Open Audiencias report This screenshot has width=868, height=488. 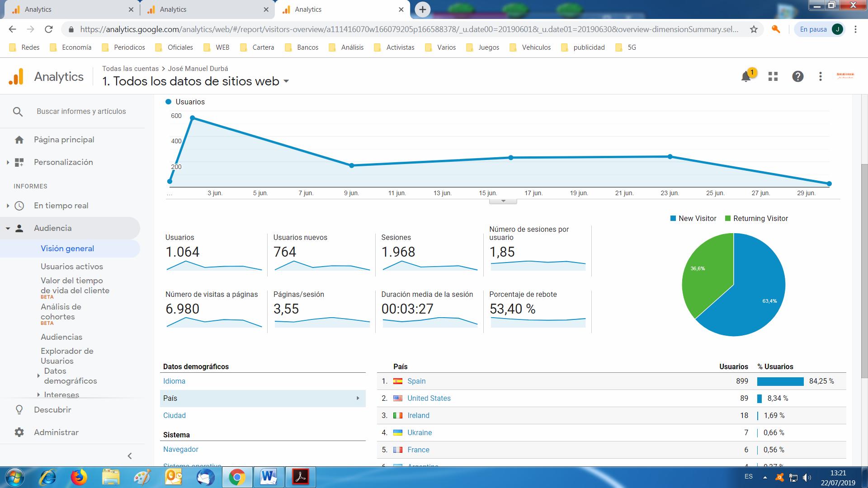[x=61, y=337]
